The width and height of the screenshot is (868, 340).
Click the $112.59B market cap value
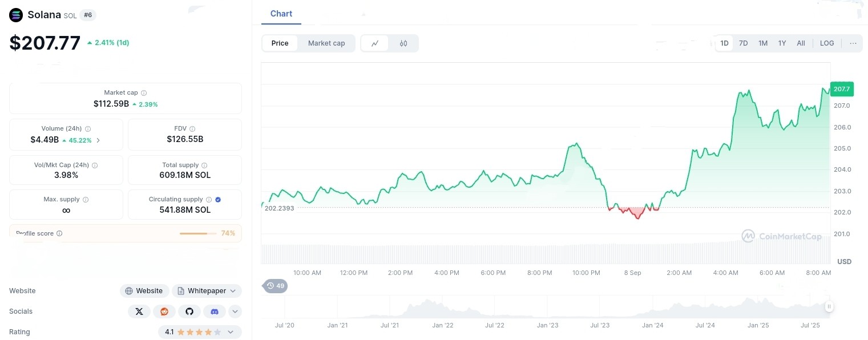[x=111, y=104]
